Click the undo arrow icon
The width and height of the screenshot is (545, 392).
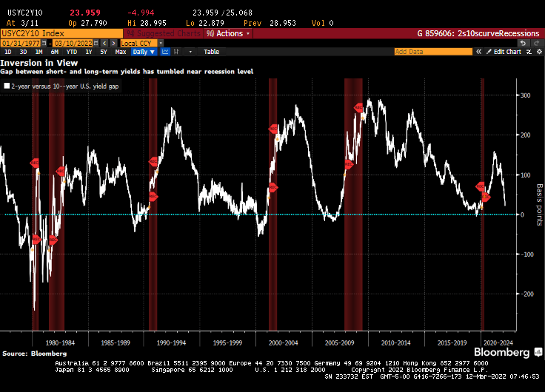522,43
